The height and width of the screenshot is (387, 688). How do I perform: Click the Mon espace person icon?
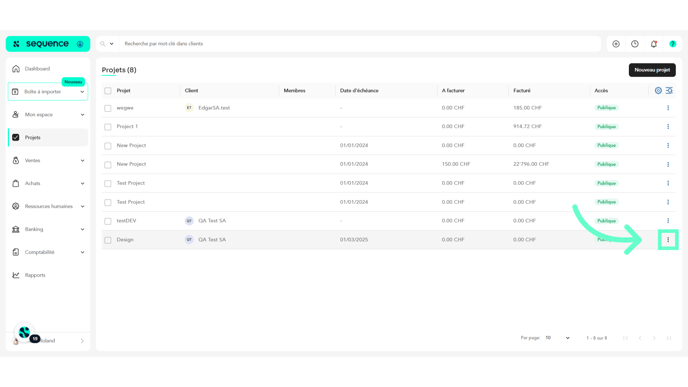(16, 115)
